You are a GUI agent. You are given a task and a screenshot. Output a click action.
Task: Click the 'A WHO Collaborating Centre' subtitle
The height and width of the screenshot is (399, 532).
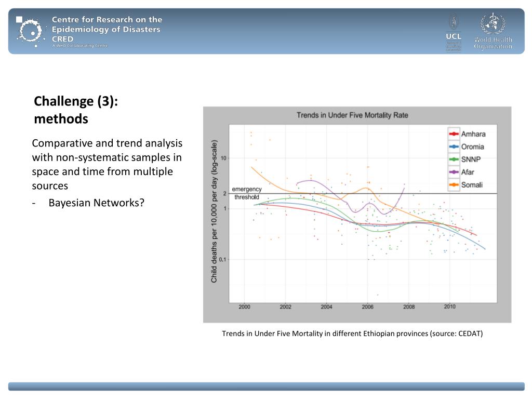tap(79, 46)
